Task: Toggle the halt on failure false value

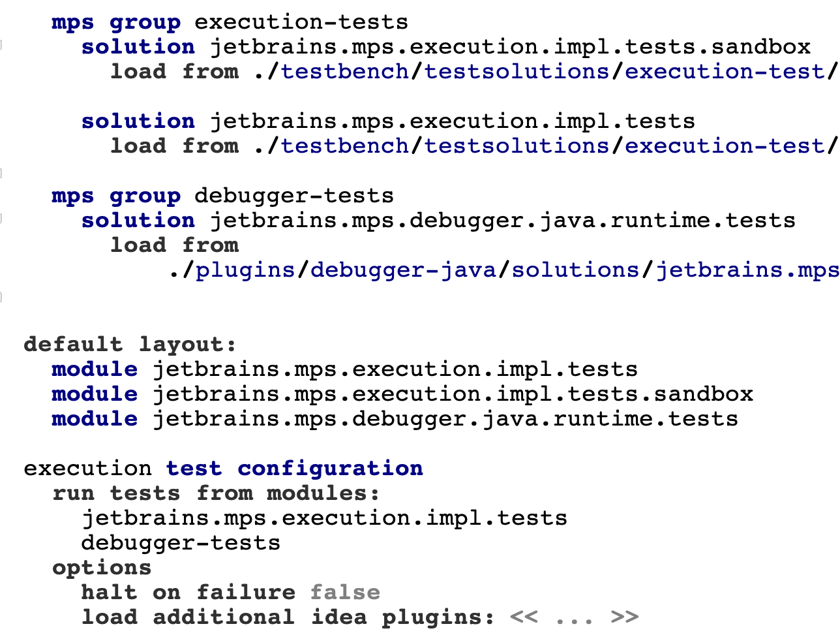Action: click(345, 593)
